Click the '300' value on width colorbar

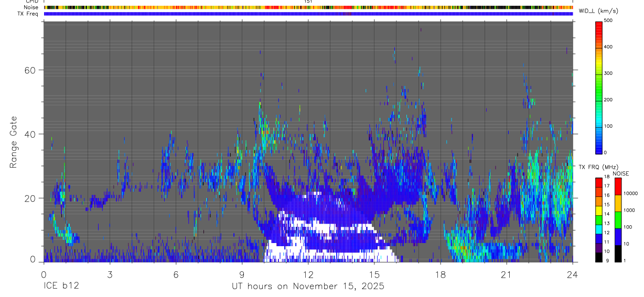[608, 73]
